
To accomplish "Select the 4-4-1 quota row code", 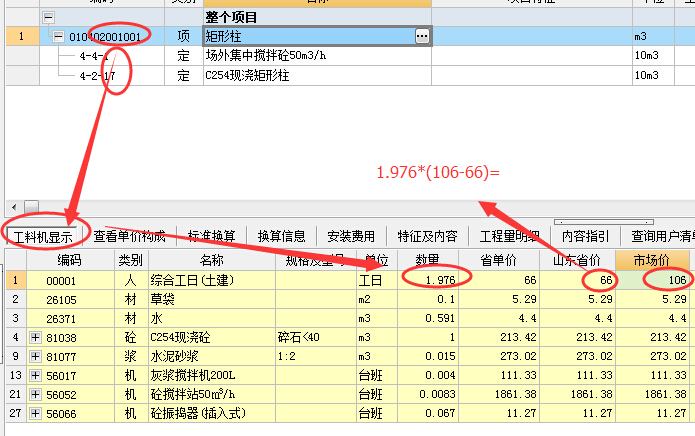I will point(94,56).
